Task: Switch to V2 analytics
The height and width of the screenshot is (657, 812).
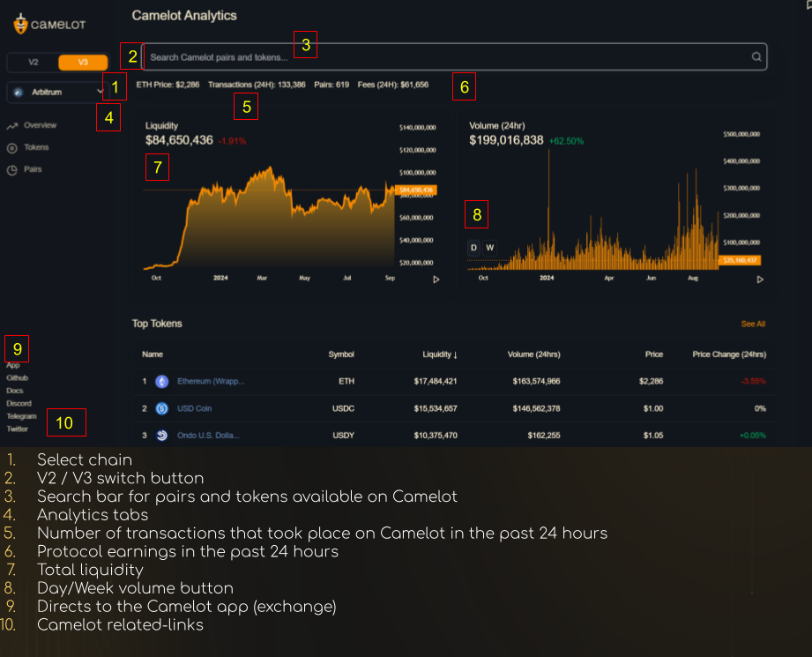Action: tap(34, 63)
